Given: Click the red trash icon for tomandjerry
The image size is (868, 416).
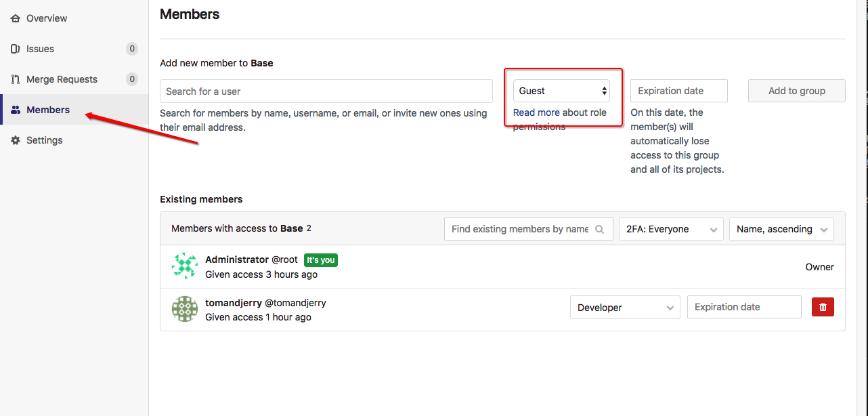Looking at the screenshot, I should coord(823,307).
